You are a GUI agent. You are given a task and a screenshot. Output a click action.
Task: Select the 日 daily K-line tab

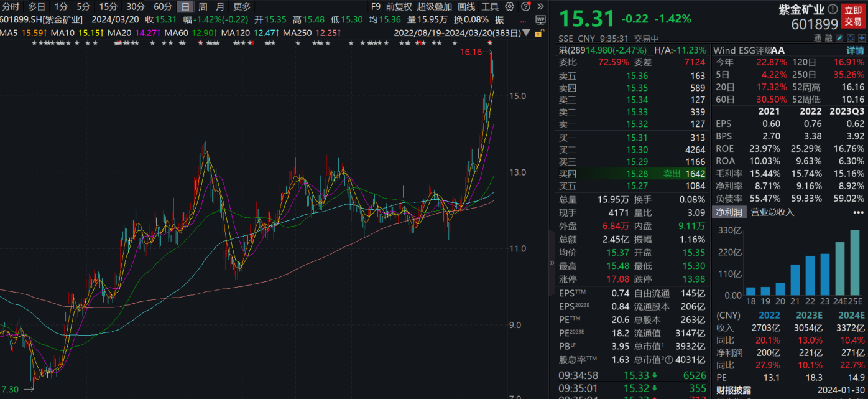click(185, 7)
